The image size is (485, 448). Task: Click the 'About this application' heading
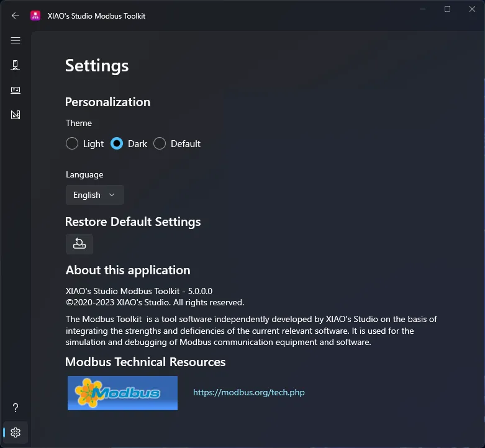point(128,270)
